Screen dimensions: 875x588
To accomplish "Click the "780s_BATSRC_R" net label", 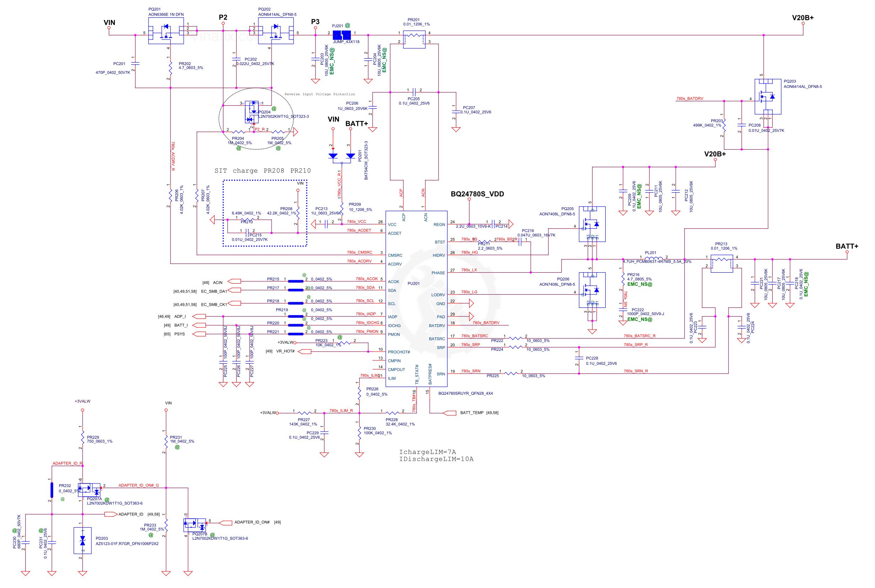I will coord(640,336).
